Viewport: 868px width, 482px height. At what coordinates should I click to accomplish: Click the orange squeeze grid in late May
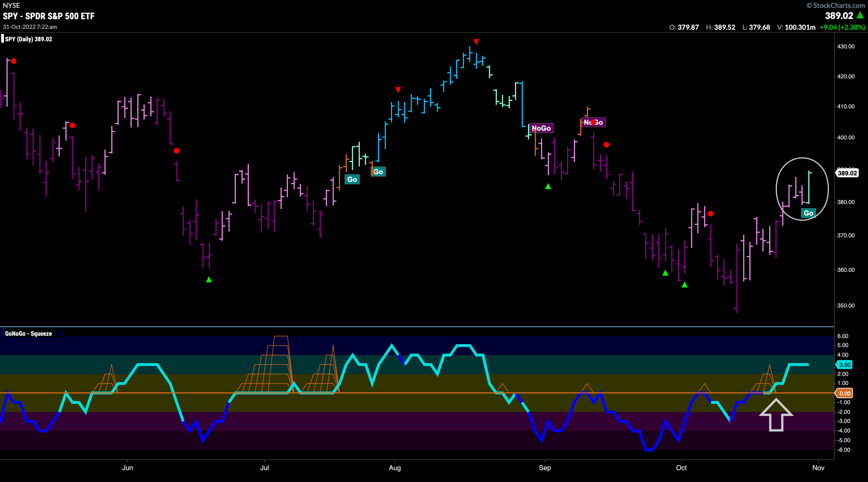pos(105,379)
